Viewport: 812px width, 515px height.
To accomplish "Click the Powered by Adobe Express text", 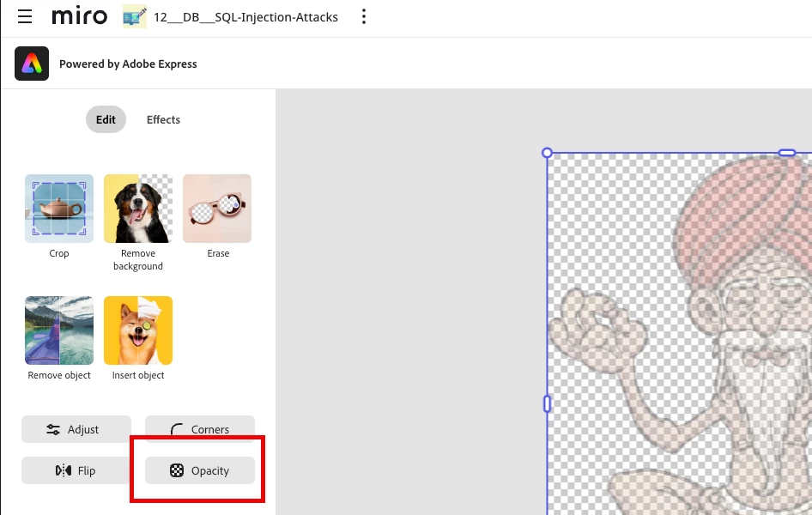I will pos(128,64).
